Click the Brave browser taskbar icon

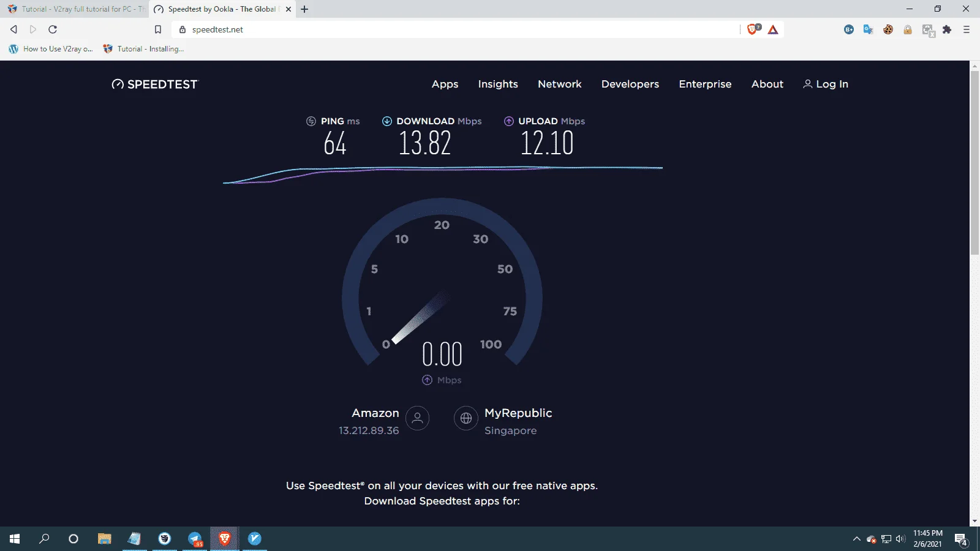click(x=225, y=539)
